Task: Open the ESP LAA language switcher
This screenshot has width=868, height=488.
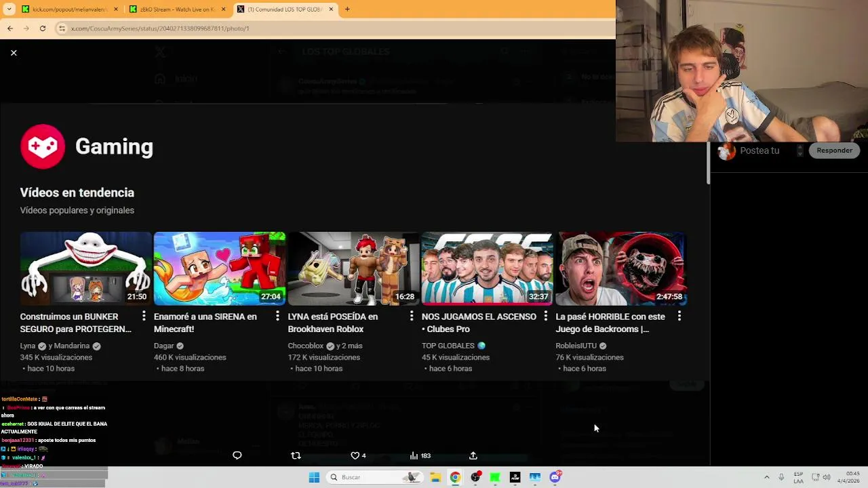Action: (799, 477)
